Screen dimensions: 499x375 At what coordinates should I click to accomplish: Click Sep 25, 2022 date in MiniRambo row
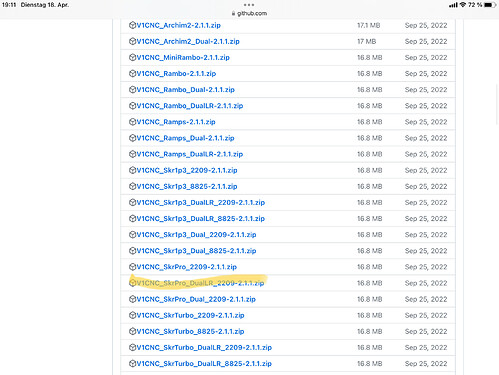(426, 57)
